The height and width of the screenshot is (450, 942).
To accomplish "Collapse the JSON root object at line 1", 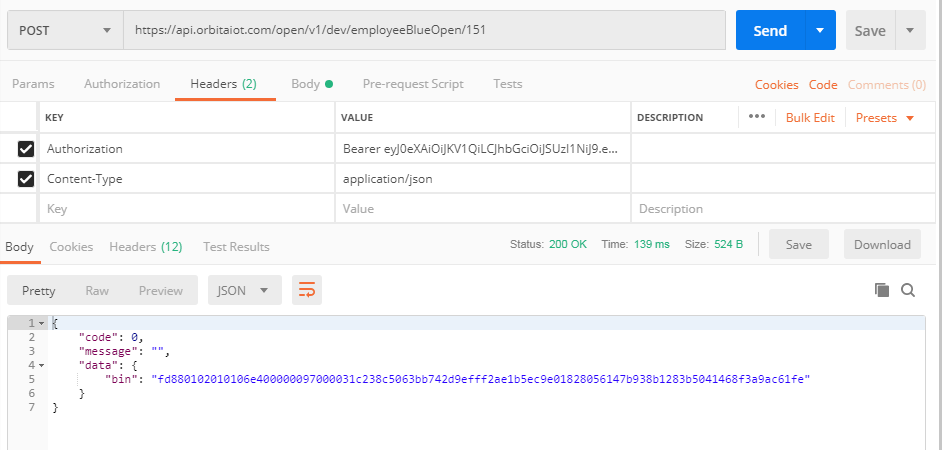I will coord(41,323).
